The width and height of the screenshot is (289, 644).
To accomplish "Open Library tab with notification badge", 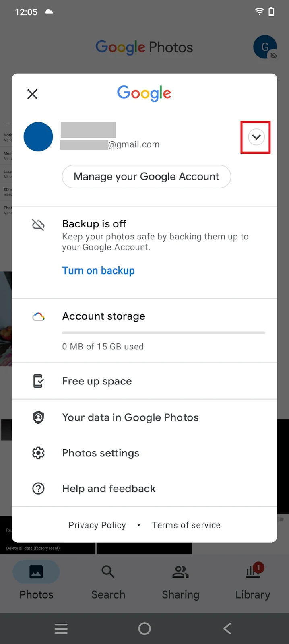I will click(253, 581).
